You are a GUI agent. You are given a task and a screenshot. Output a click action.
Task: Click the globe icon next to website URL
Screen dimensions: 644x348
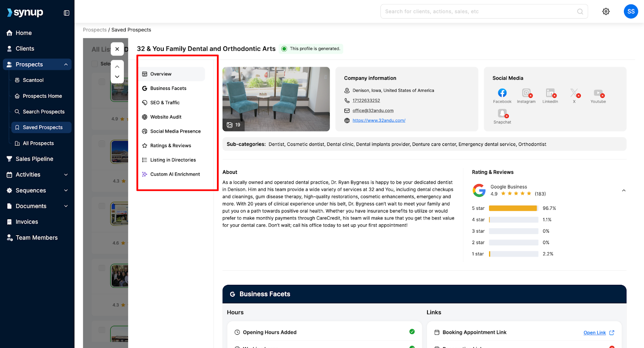(x=347, y=120)
